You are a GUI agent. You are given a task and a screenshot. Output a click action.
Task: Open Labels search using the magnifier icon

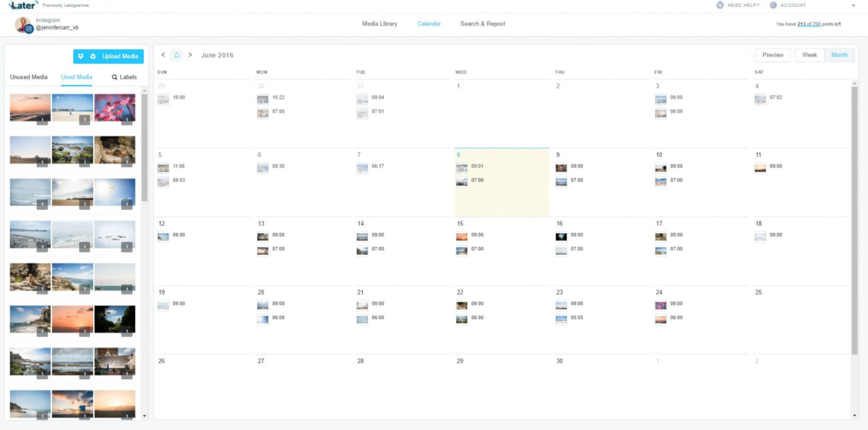114,77
